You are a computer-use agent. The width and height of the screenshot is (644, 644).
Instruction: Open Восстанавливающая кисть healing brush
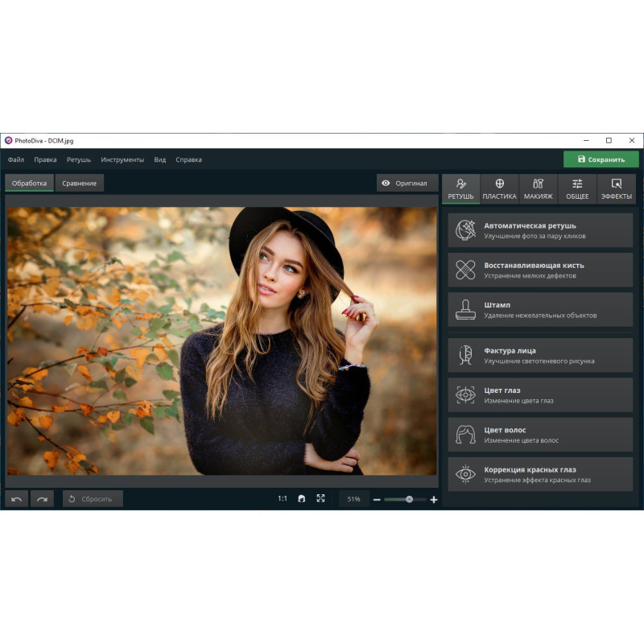point(540,270)
